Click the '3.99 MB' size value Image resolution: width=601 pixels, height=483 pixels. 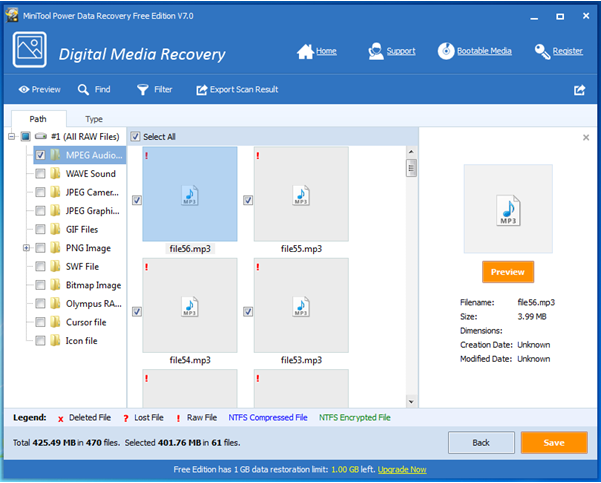pyautogui.click(x=532, y=317)
